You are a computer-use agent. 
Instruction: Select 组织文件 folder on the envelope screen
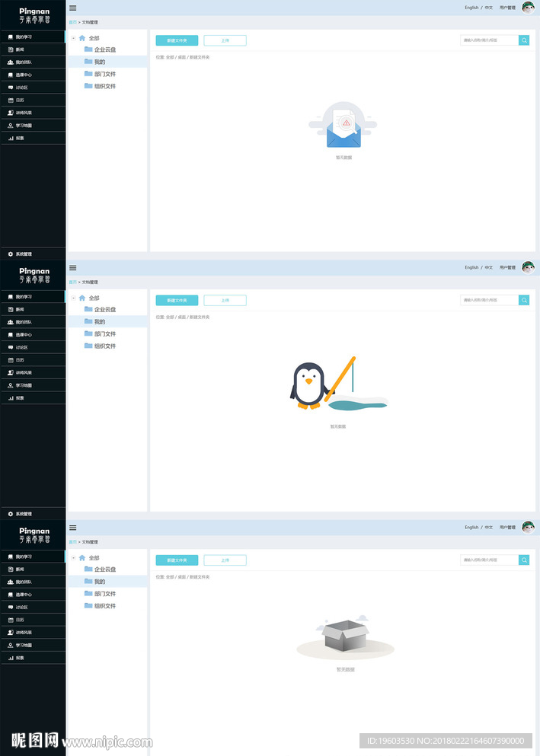(101, 86)
